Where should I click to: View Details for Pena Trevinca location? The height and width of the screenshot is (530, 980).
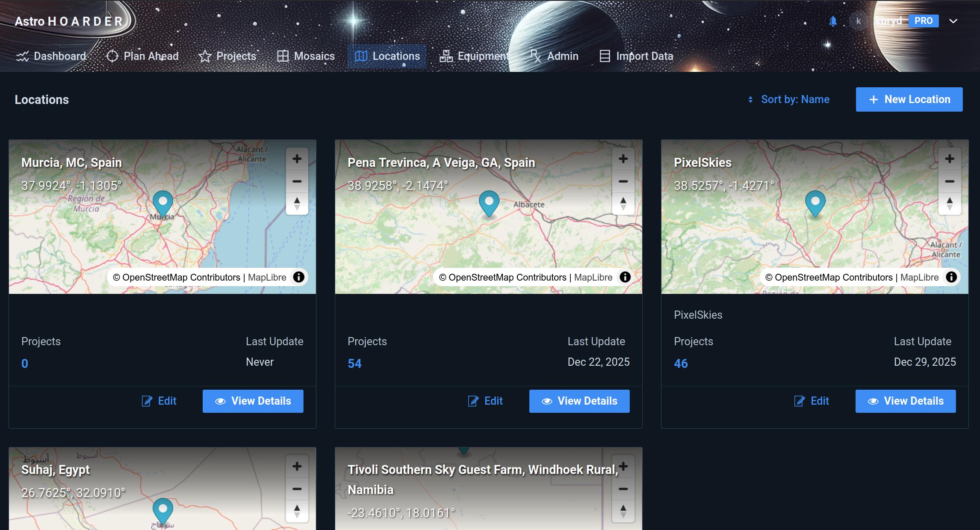[x=579, y=401]
